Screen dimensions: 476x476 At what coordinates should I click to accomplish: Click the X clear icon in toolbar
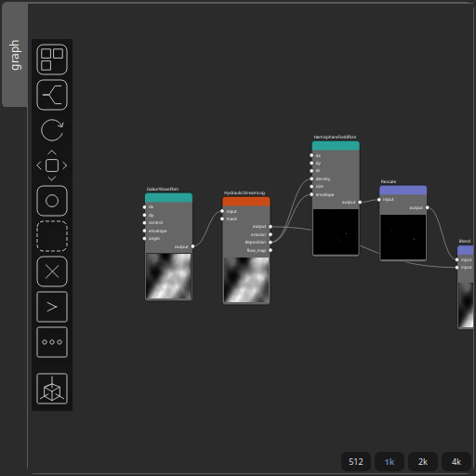52,271
